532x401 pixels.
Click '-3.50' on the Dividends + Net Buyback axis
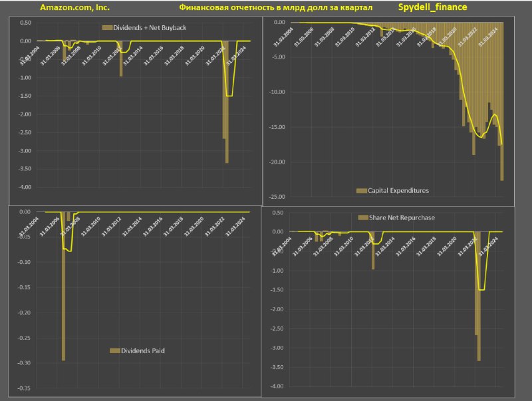click(25, 169)
